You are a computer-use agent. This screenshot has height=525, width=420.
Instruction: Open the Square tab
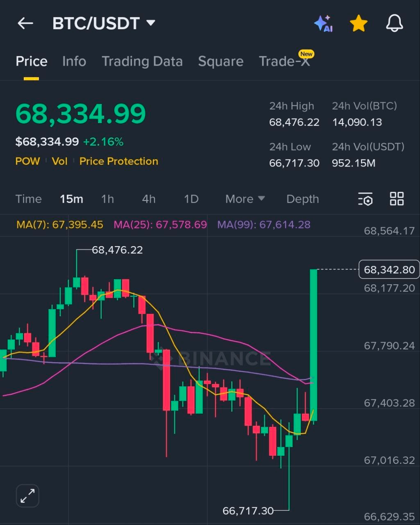220,62
